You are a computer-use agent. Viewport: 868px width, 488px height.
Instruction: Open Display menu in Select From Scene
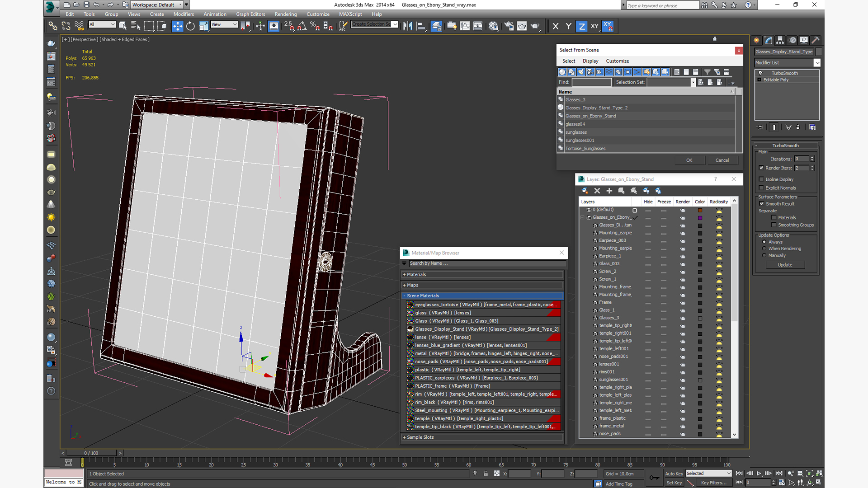pyautogui.click(x=590, y=61)
